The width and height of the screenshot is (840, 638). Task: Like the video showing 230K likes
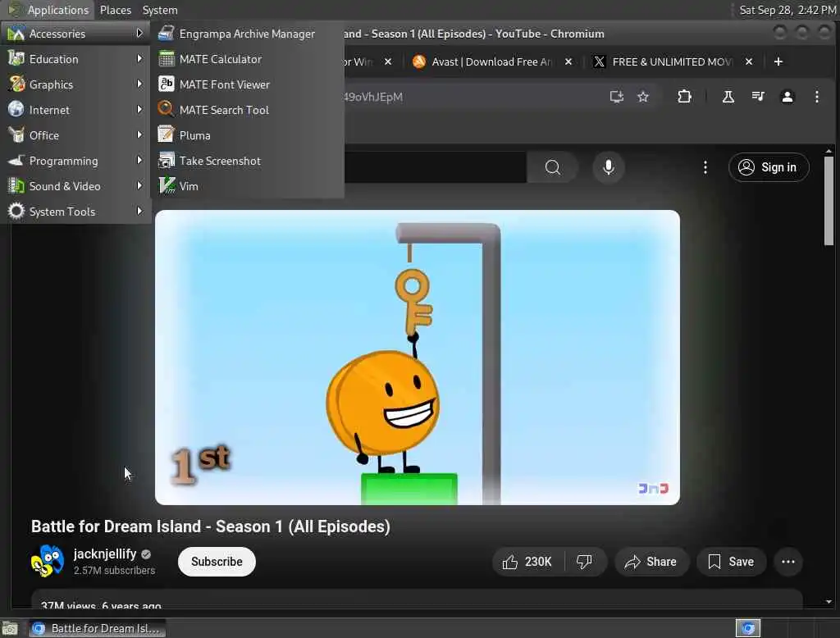click(x=527, y=562)
